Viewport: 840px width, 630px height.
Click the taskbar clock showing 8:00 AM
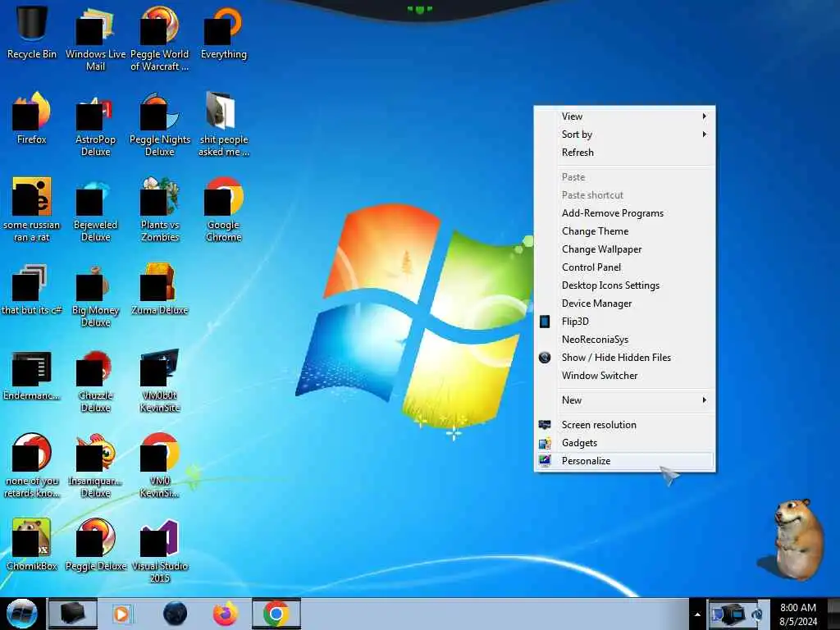797,614
